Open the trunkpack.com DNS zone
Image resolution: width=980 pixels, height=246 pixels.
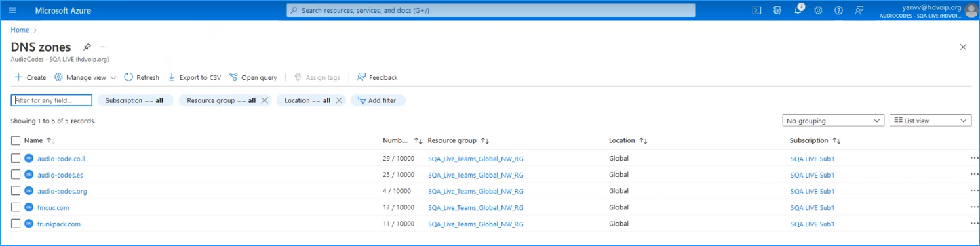pyautogui.click(x=59, y=224)
